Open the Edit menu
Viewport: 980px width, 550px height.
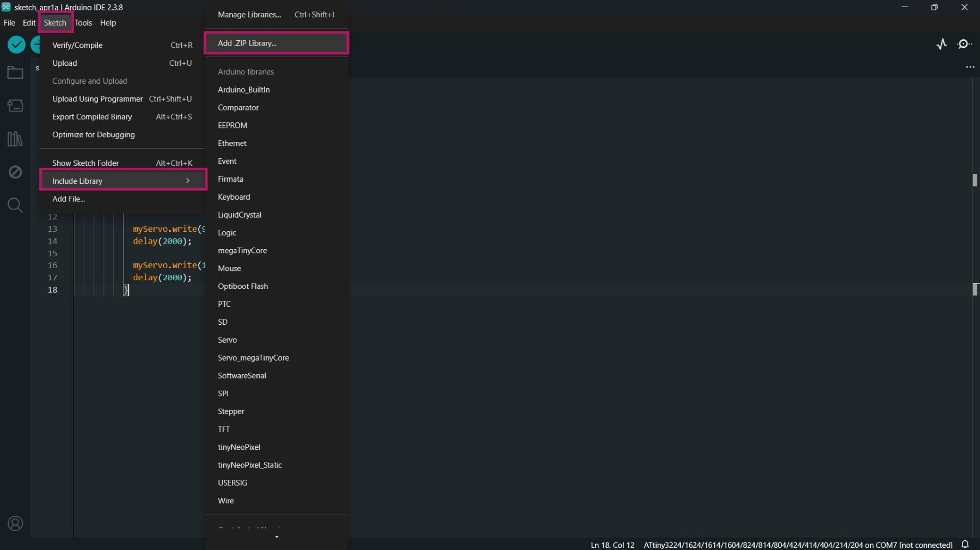pos(29,23)
